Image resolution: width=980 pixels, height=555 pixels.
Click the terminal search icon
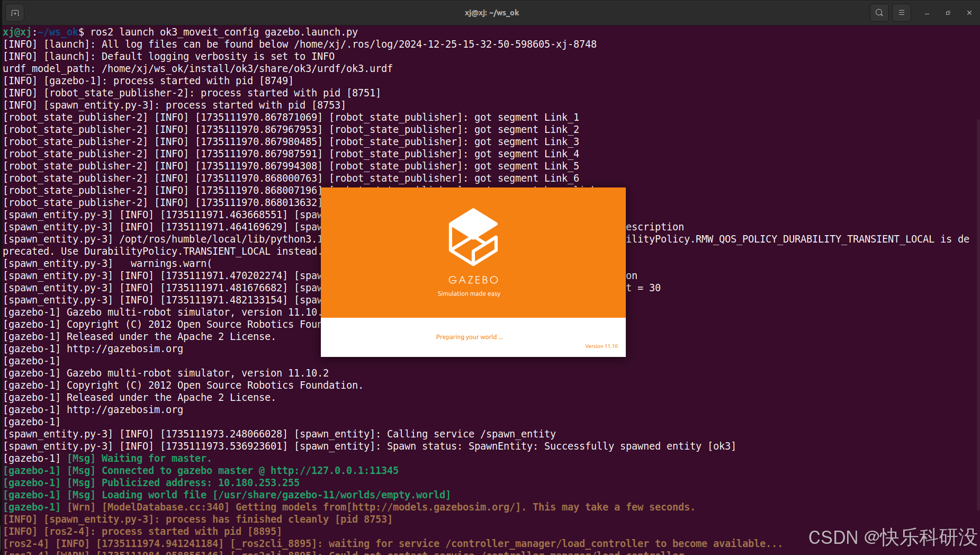(x=879, y=13)
